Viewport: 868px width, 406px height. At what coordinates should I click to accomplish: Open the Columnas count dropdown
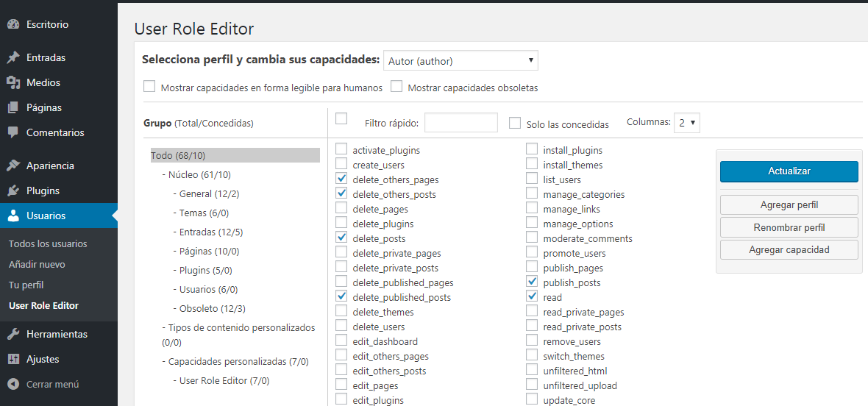687,123
